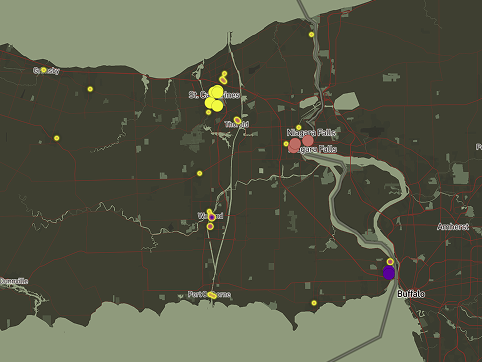The height and width of the screenshot is (362, 482).
Task: Select the small yellow dot just below St. Catharines cluster
Action: tap(209, 112)
